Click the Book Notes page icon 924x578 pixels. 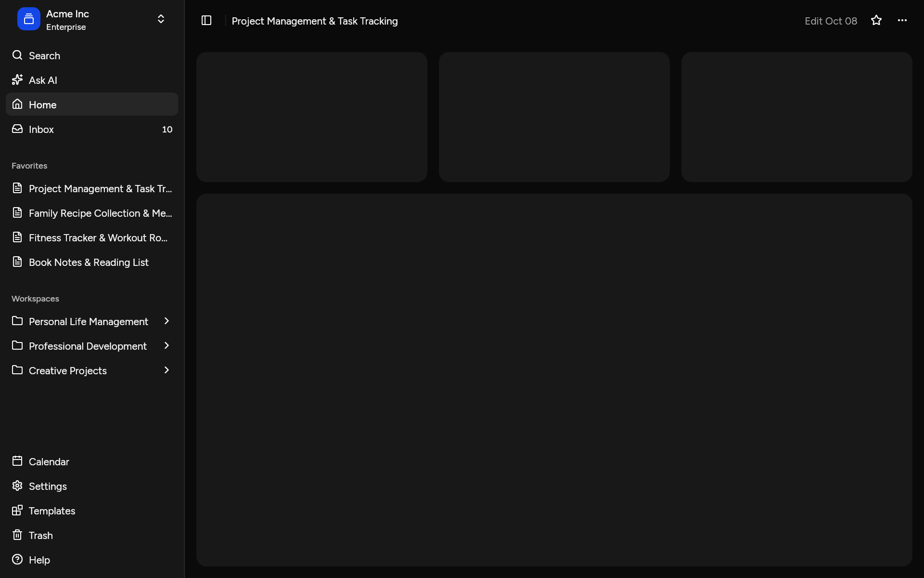tap(17, 262)
